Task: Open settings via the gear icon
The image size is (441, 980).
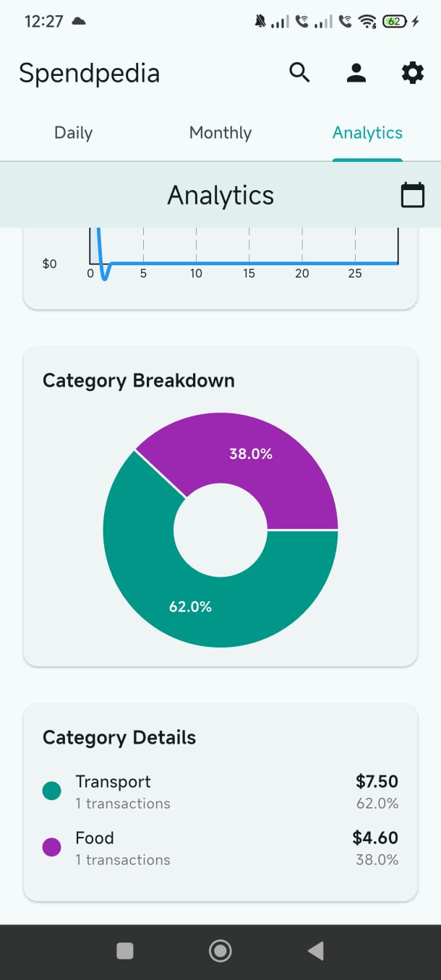Action: 412,72
